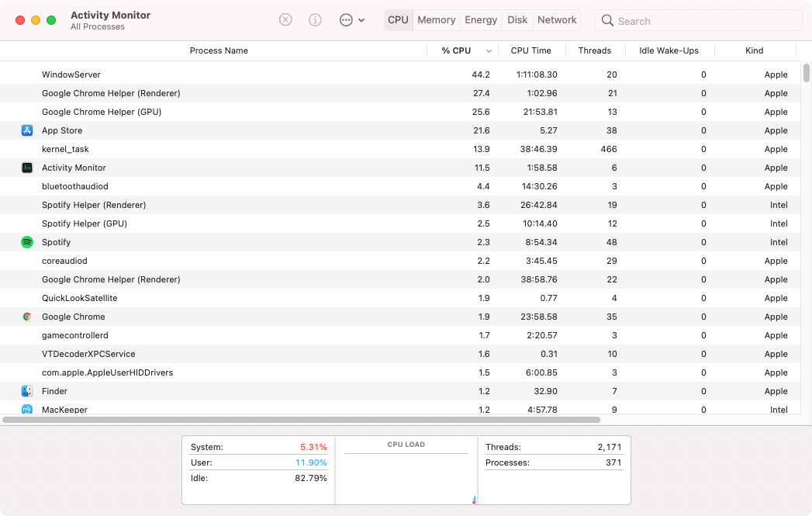Click CPU value 27.4
The image size is (812, 516).
(x=481, y=93)
